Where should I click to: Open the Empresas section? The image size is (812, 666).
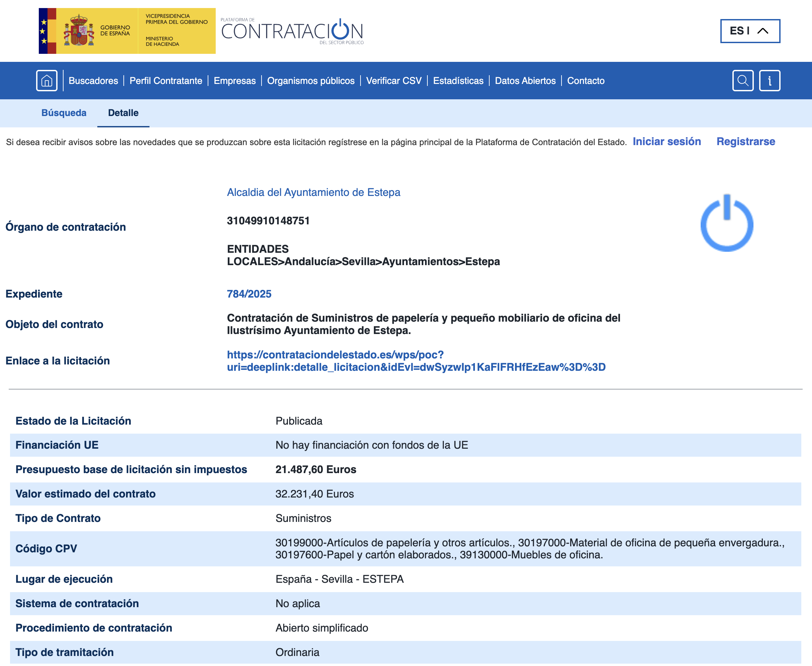point(234,81)
